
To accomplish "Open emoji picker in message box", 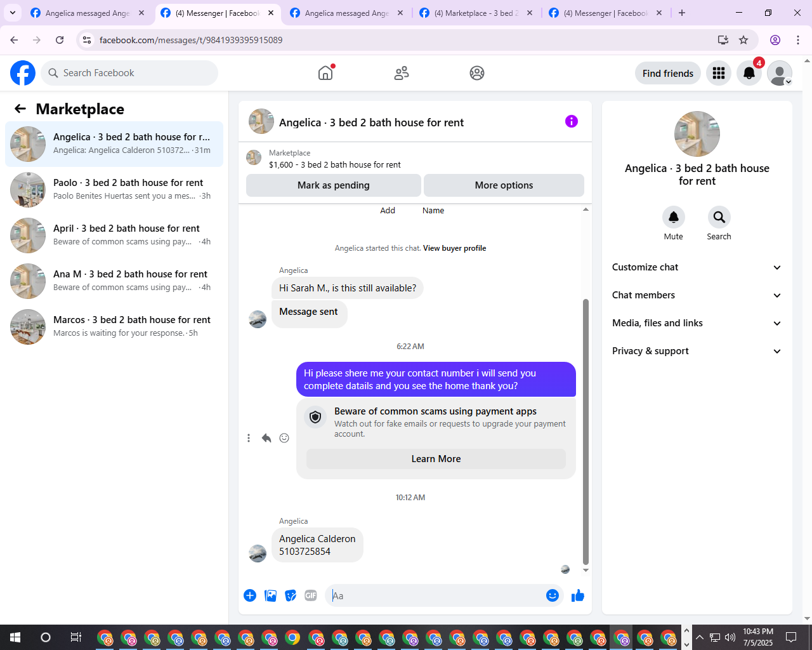I will pyautogui.click(x=553, y=595).
